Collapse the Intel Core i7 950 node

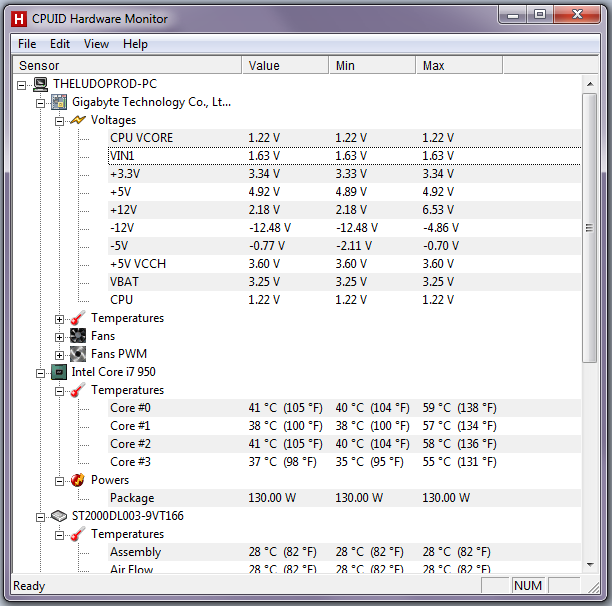tap(41, 372)
